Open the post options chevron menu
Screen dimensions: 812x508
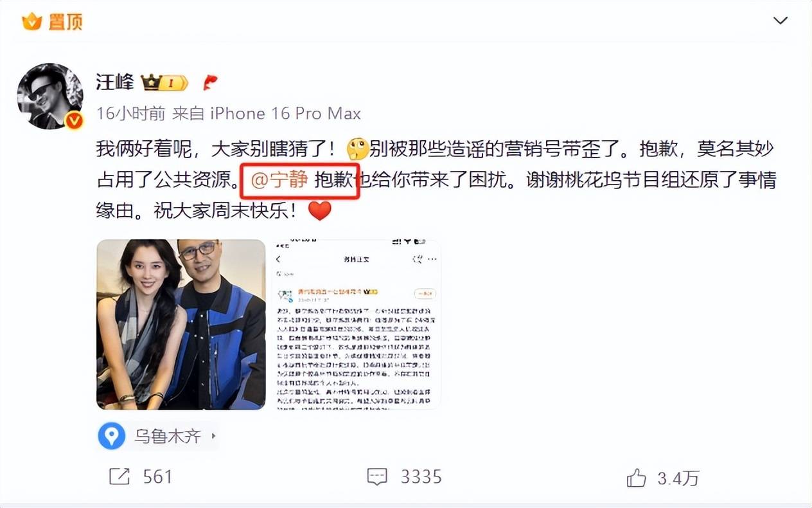pyautogui.click(x=781, y=21)
